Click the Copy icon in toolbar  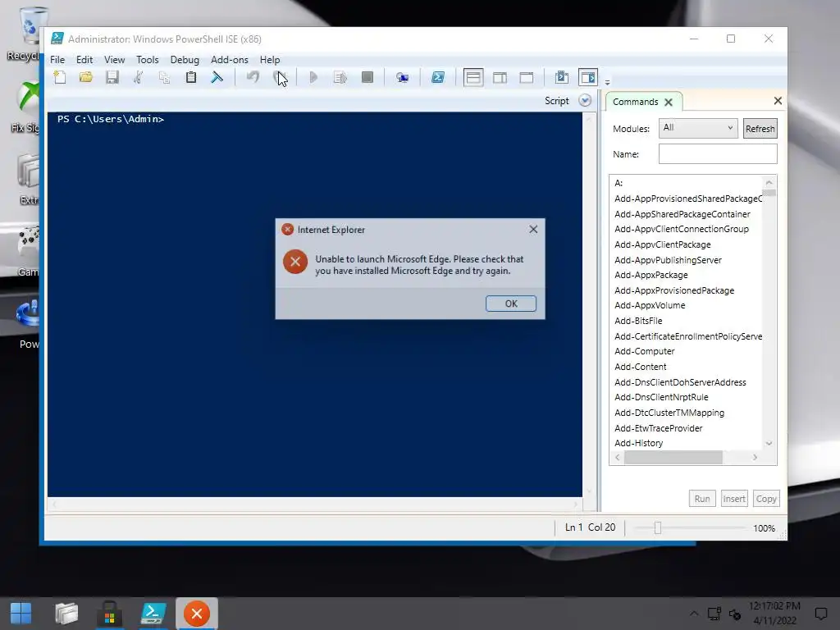(164, 78)
